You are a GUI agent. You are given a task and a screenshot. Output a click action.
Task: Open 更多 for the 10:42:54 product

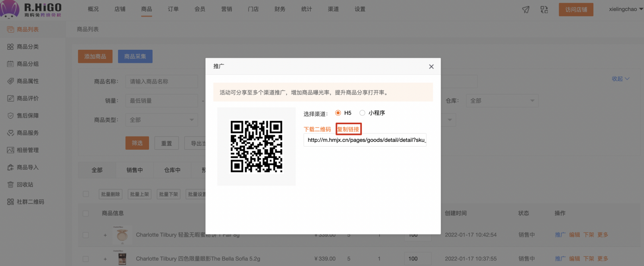[x=603, y=235]
